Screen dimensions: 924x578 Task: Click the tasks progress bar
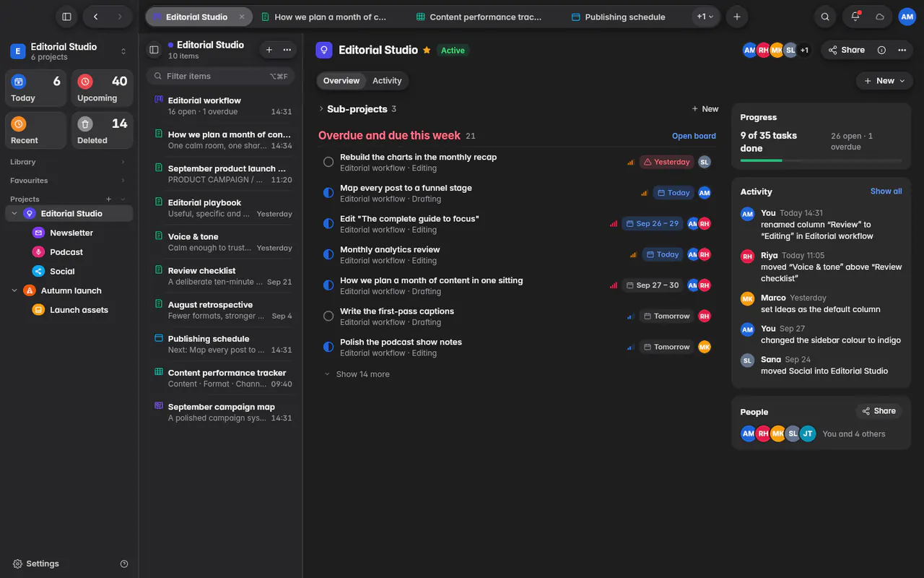click(821, 160)
